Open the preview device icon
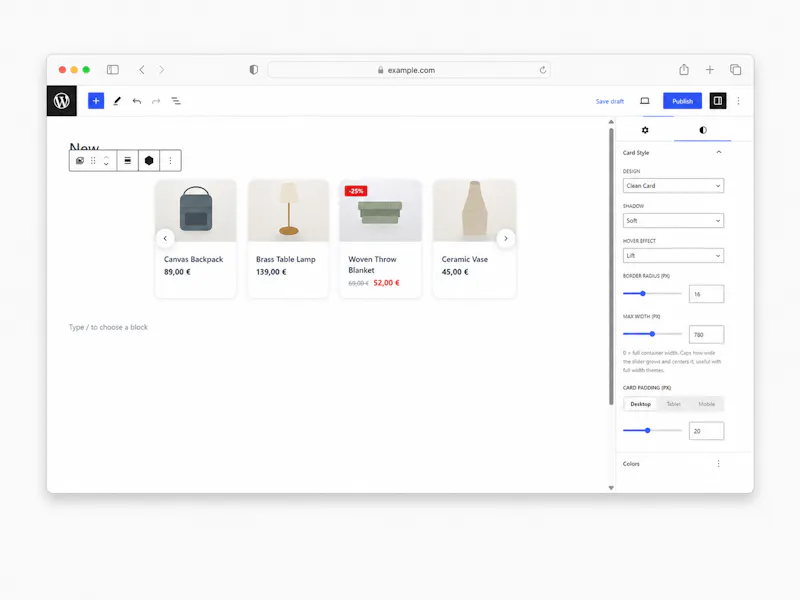The height and width of the screenshot is (600, 800). tap(645, 101)
